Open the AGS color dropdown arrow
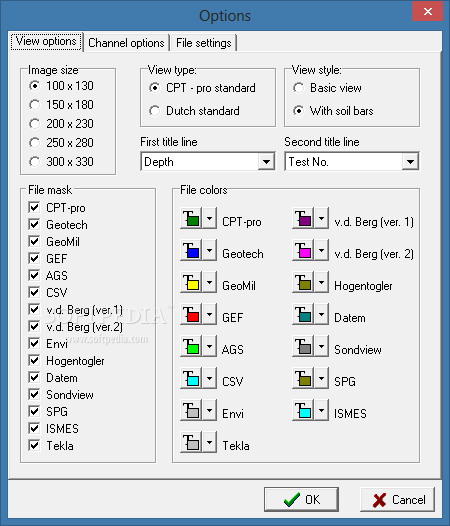 tap(209, 346)
